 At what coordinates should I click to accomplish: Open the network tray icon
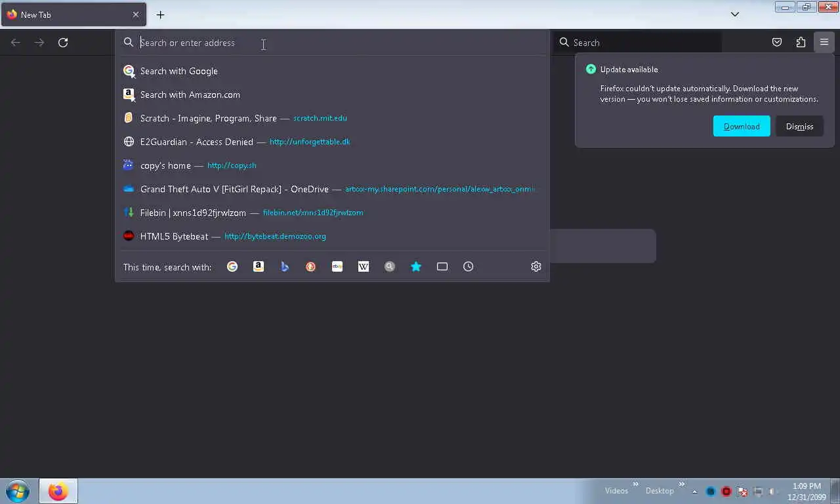click(x=758, y=491)
